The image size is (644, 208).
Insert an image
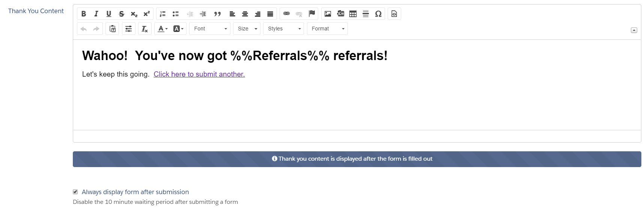328,14
